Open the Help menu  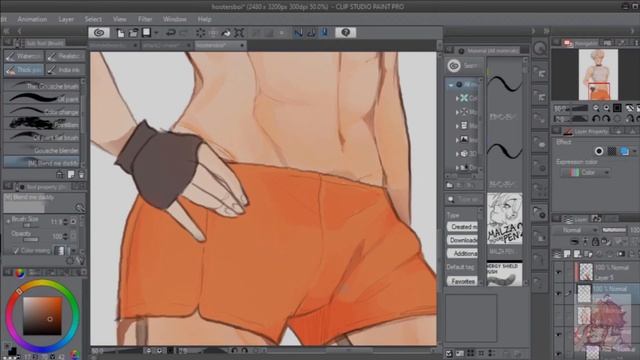tap(204, 19)
